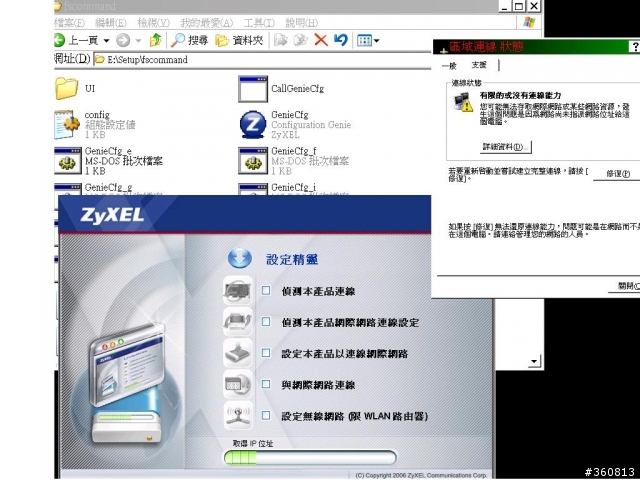Open the 編輯(E) menu

[x=111, y=23]
